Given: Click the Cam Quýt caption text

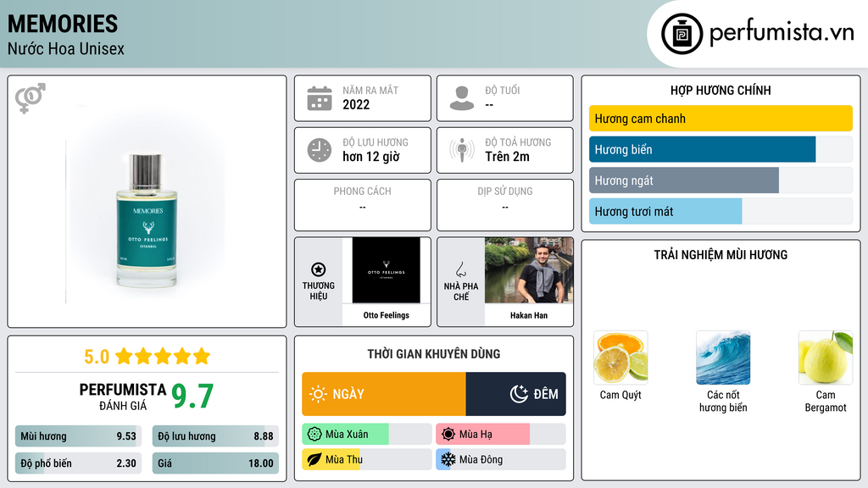Looking at the screenshot, I should coord(620,395).
